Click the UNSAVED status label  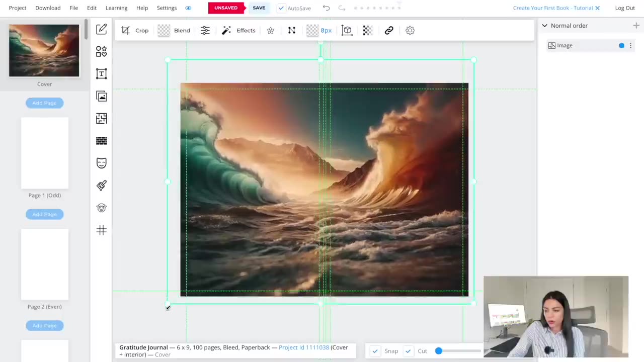(x=226, y=8)
